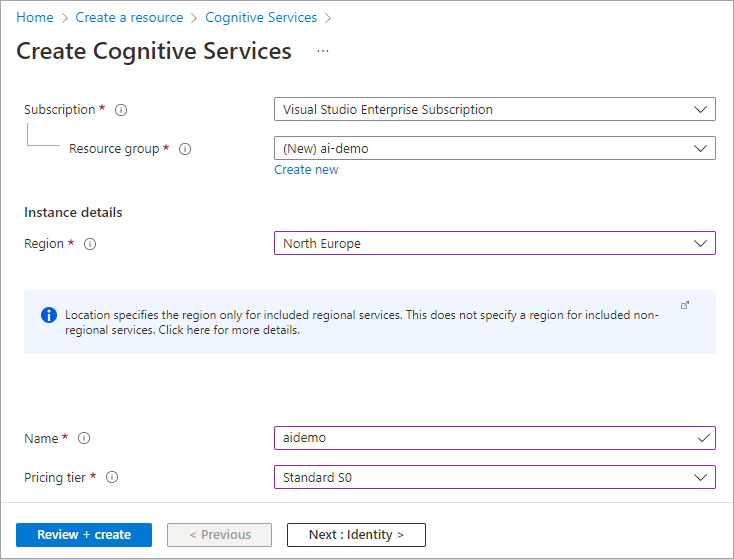Click the Name field info icon
Screen dimensions: 734x559
pos(84,438)
